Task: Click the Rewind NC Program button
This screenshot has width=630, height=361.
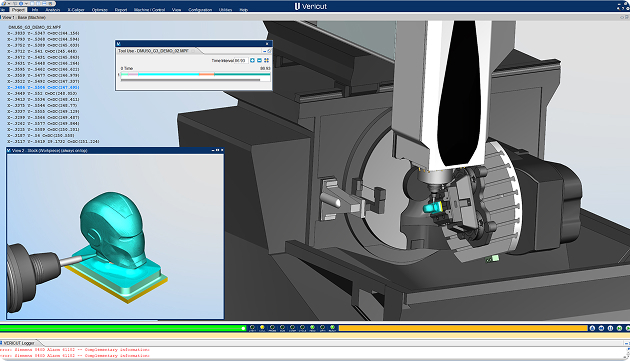Action: (601, 328)
